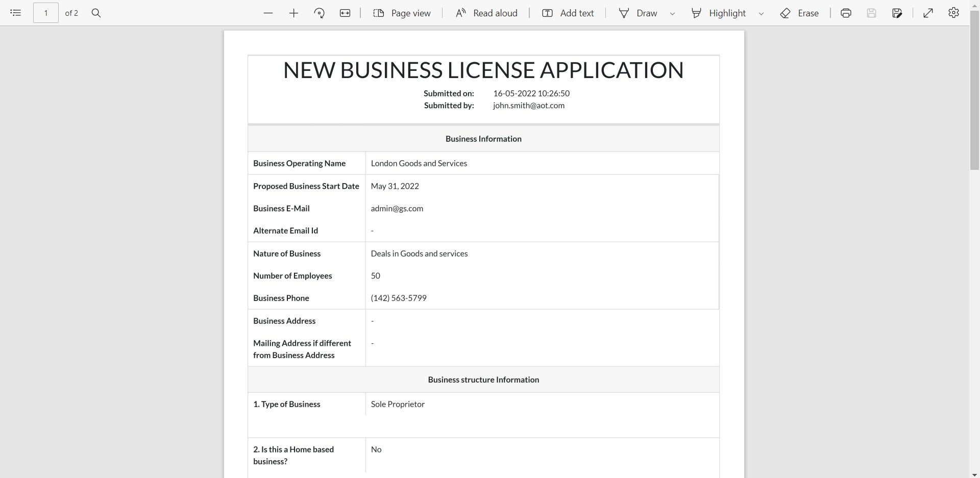Click the 'Business Phone' label
The height and width of the screenshot is (478, 980).
[x=281, y=298]
